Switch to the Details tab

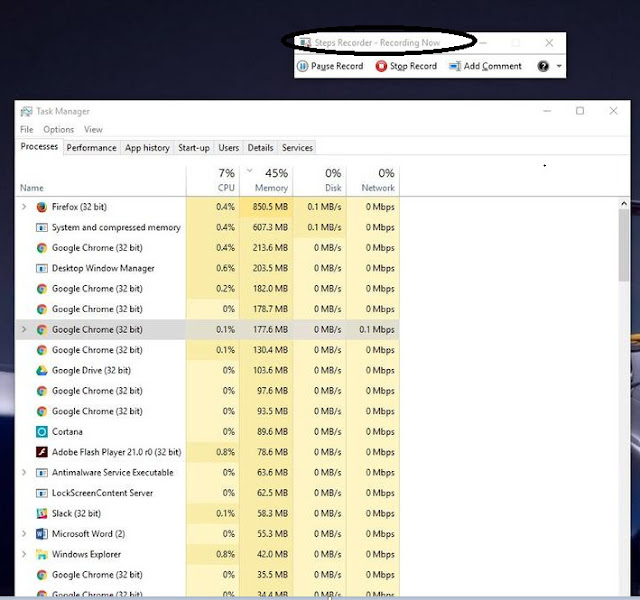[x=260, y=148]
